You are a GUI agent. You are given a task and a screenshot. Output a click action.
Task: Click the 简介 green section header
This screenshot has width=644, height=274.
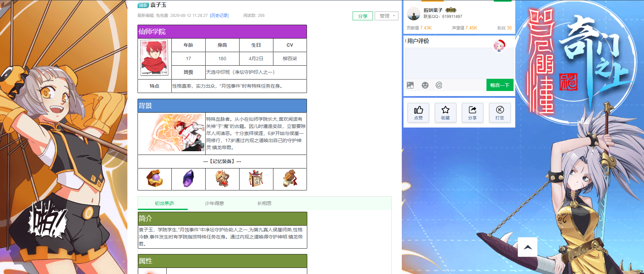222,219
